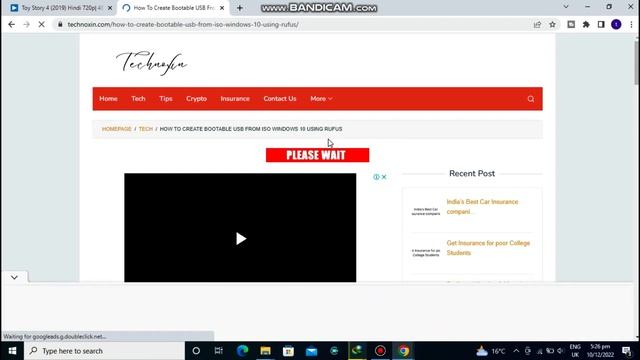The image size is (640, 360).
Task: Open the Tips menu item
Action: click(x=166, y=99)
